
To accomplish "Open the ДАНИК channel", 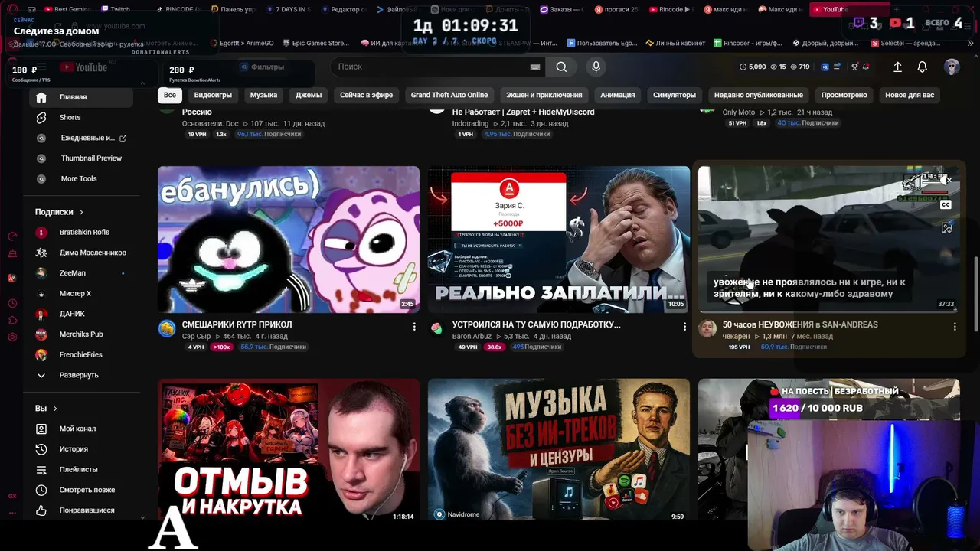I will point(81,314).
